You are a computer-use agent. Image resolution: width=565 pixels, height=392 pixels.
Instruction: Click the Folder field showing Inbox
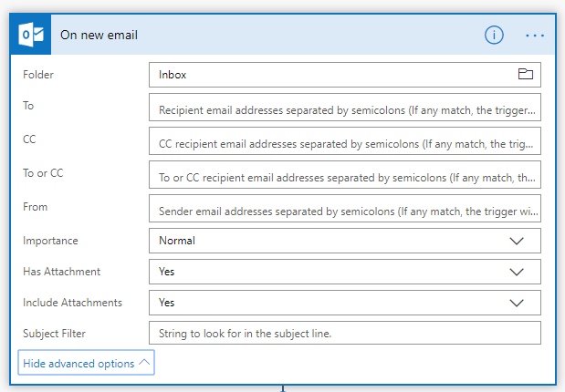click(x=329, y=75)
